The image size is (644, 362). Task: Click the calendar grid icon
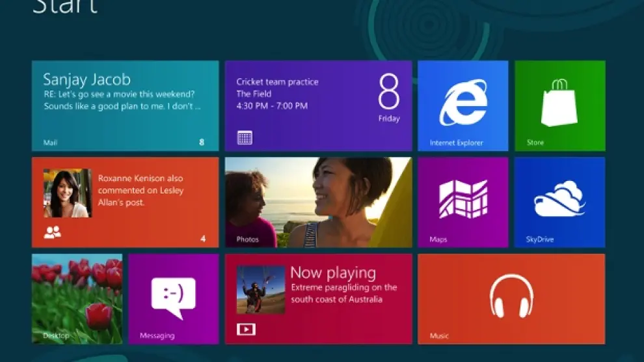245,137
